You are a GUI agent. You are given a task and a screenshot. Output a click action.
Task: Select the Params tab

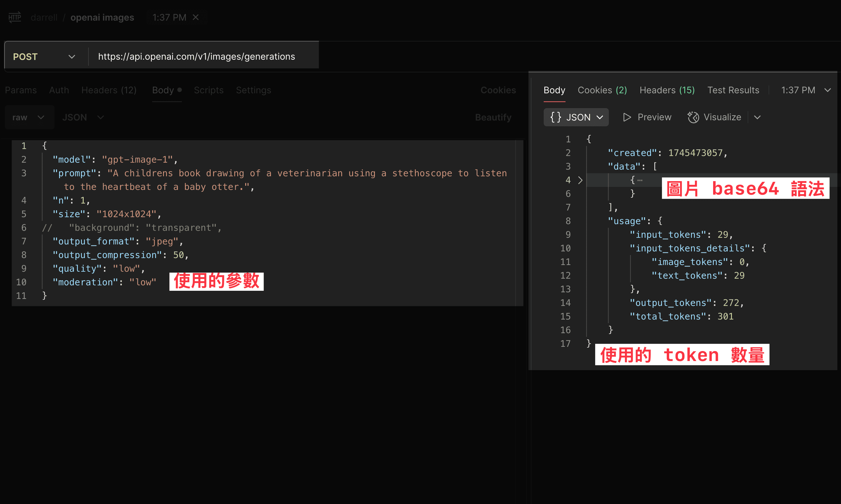pyautogui.click(x=21, y=90)
